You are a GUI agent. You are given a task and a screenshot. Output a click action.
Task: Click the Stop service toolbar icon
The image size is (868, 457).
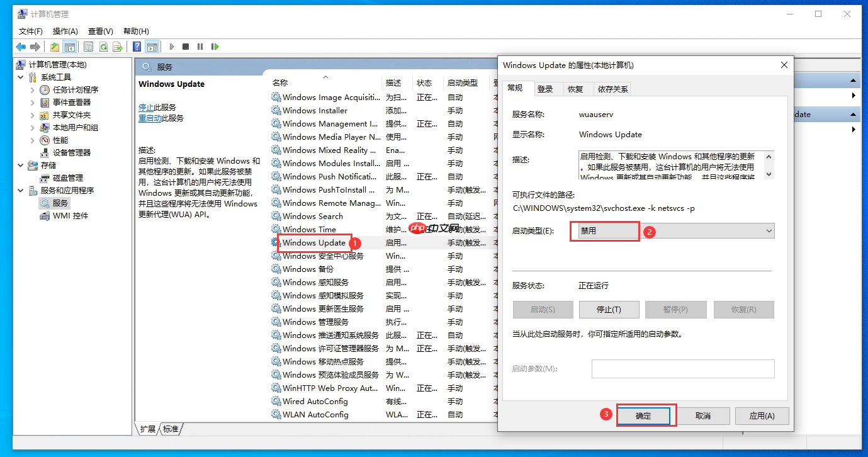pos(186,47)
